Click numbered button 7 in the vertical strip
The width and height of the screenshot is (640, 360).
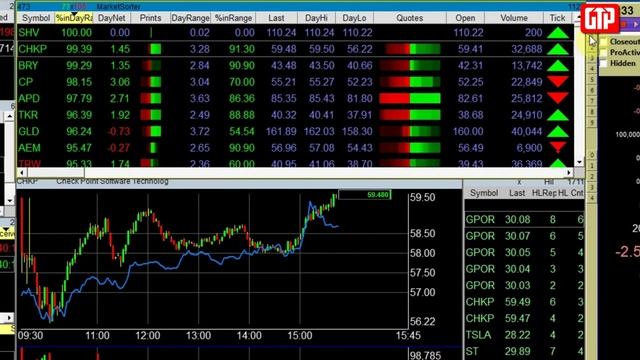(592, 101)
